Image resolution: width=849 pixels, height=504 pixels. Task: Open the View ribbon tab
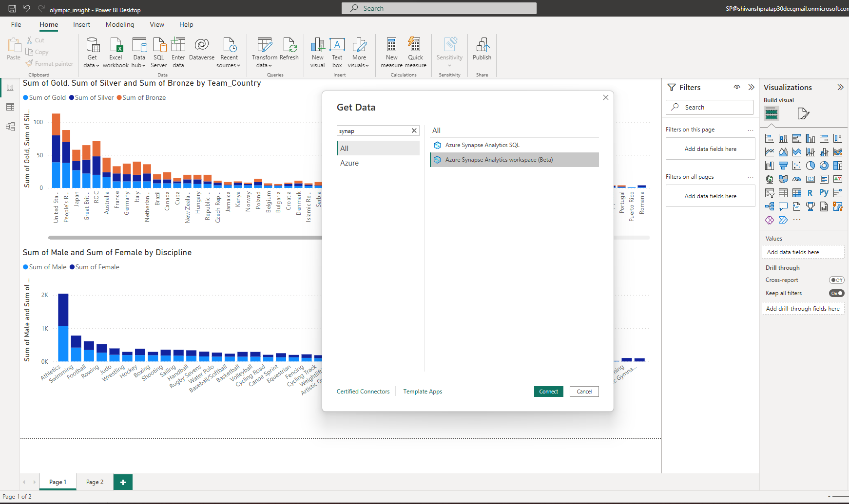(x=157, y=24)
